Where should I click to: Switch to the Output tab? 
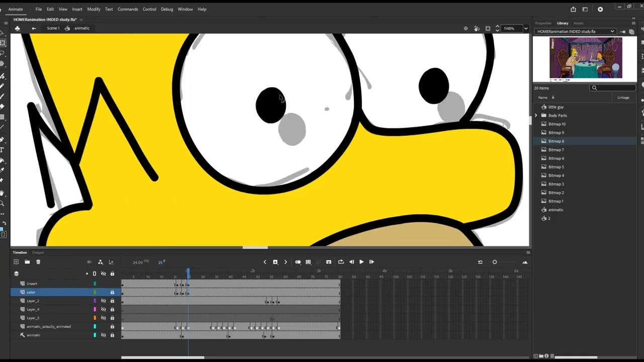pyautogui.click(x=38, y=252)
